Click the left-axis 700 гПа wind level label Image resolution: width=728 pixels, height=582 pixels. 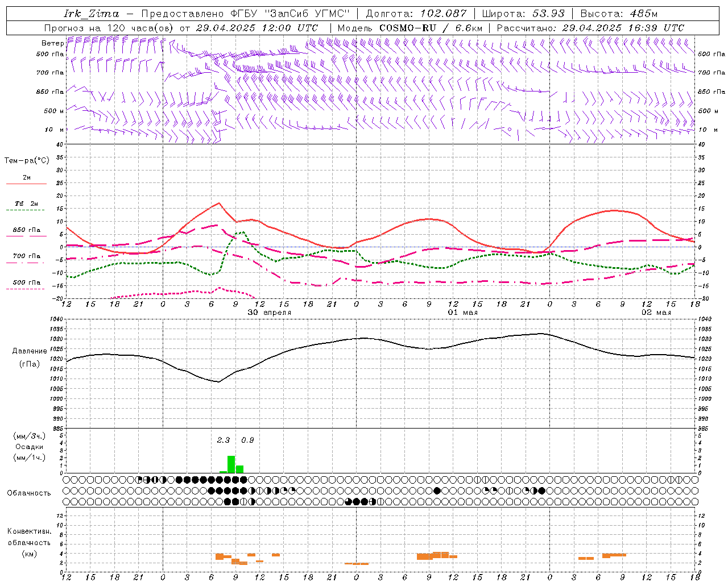pyautogui.click(x=50, y=73)
